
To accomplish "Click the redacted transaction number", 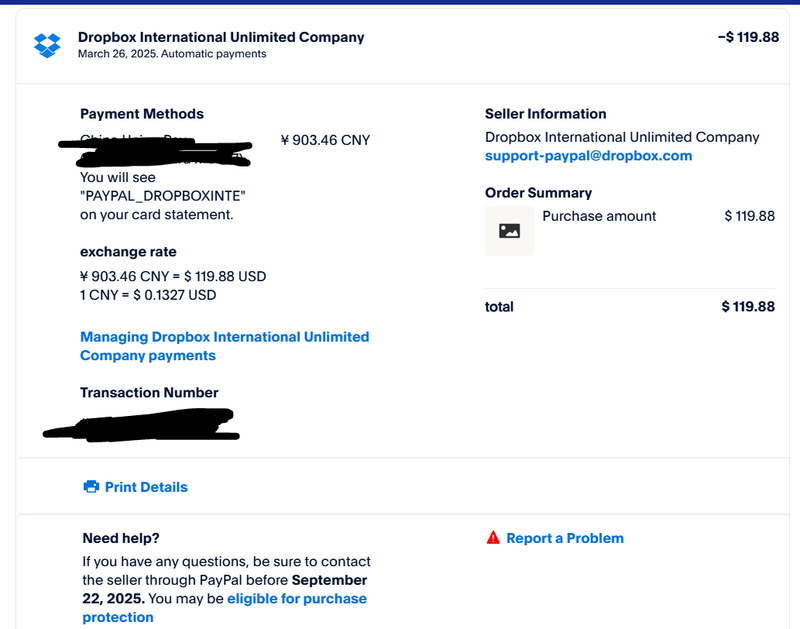I will click(x=140, y=423).
